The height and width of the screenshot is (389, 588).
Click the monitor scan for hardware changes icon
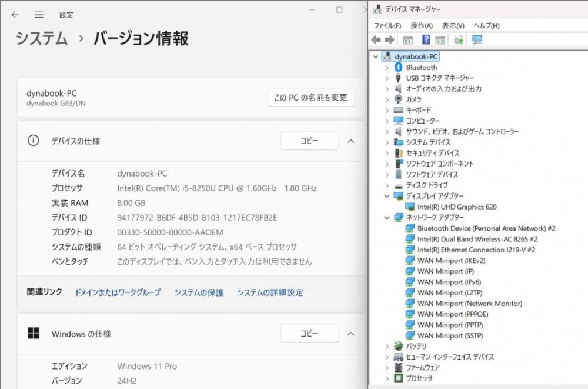click(x=477, y=40)
